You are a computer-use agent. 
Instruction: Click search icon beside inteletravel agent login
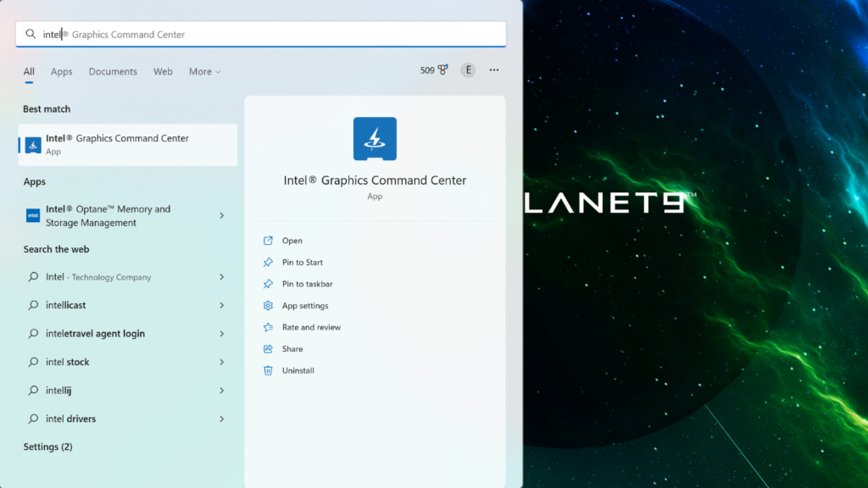click(33, 333)
